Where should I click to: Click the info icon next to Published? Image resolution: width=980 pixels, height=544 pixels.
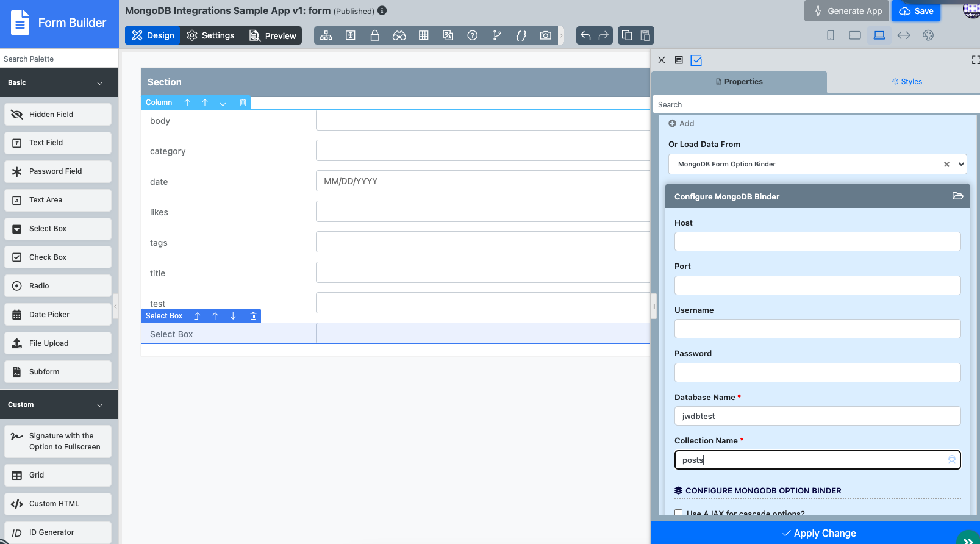[382, 10]
